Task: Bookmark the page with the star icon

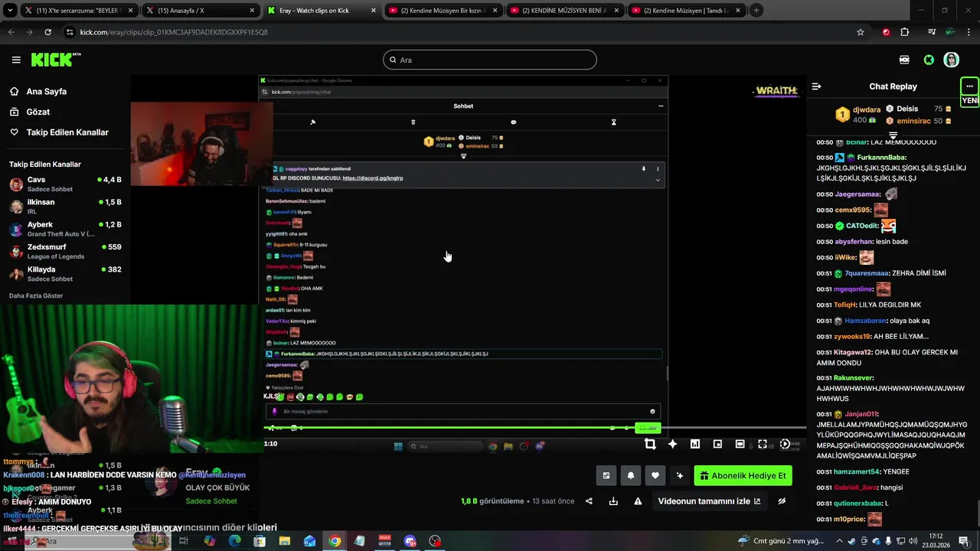Action: click(x=861, y=32)
